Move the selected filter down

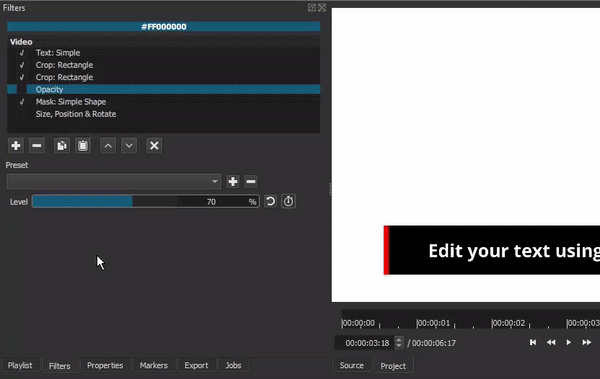pos(129,146)
